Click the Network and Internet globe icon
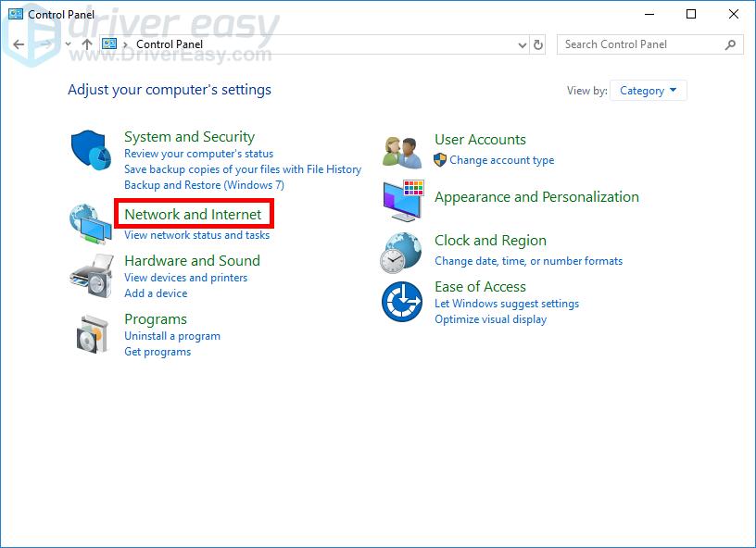The image size is (756, 548). click(x=91, y=224)
